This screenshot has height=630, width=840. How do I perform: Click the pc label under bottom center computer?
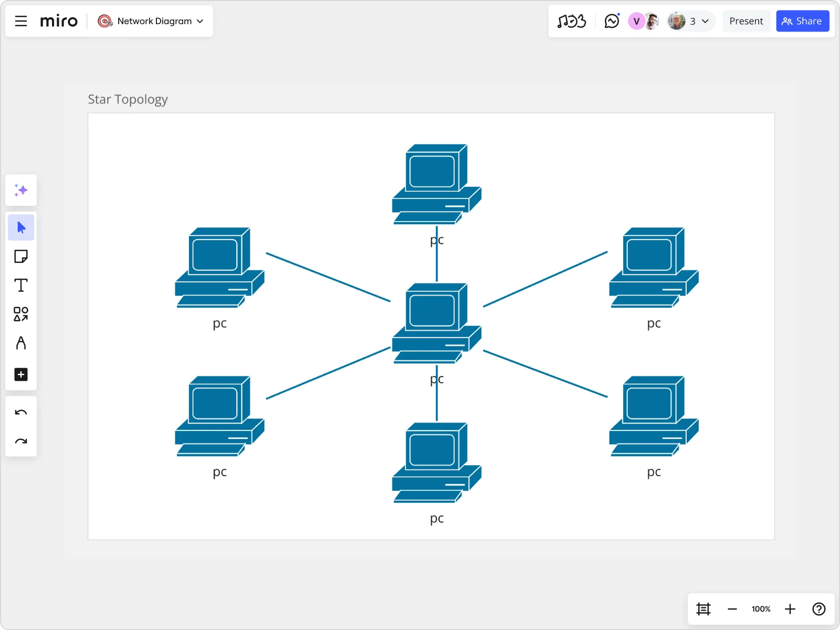437,519
